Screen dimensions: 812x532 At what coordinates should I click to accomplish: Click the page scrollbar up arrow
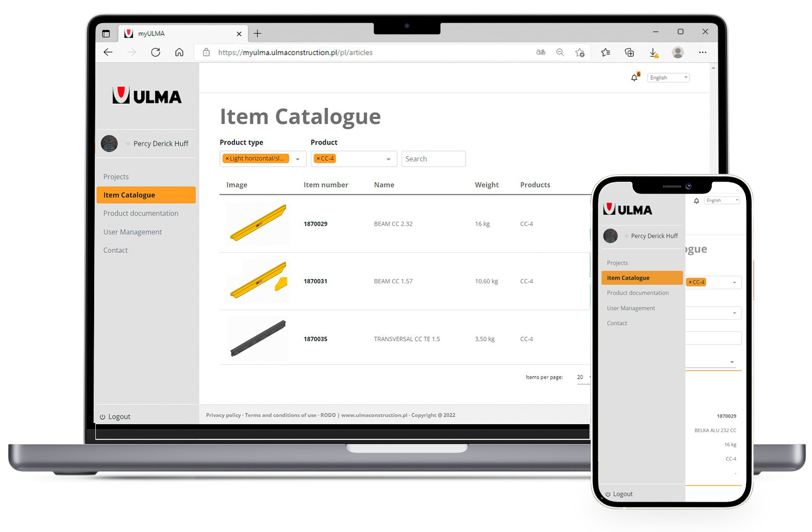click(713, 68)
